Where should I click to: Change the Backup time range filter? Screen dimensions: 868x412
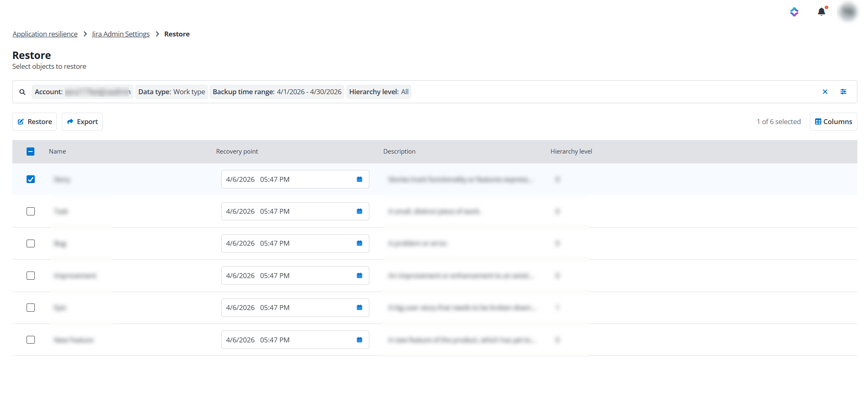pyautogui.click(x=277, y=92)
